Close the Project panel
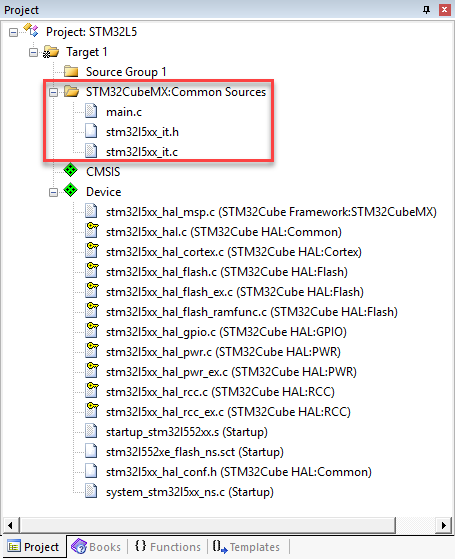This screenshot has height=559, width=455. point(444,10)
